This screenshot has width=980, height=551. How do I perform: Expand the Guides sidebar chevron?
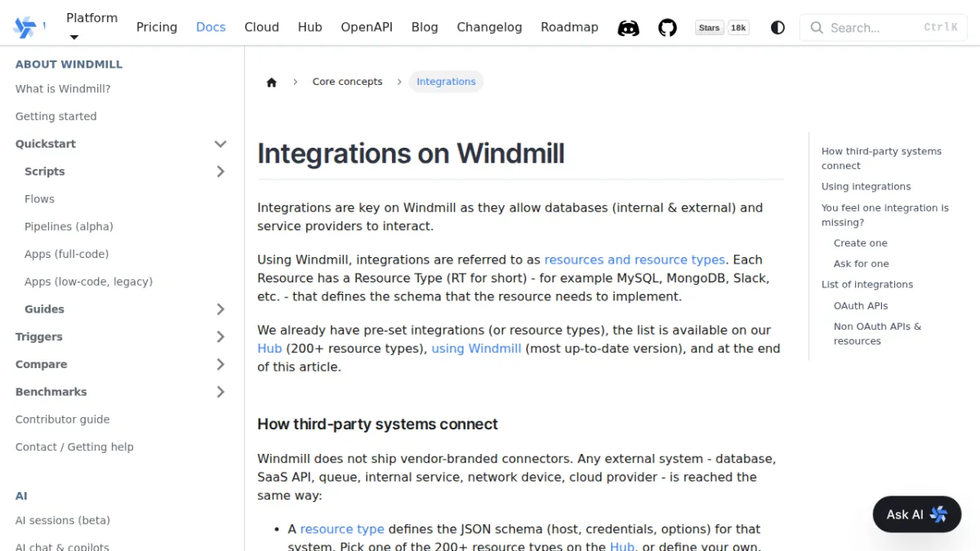[220, 309]
